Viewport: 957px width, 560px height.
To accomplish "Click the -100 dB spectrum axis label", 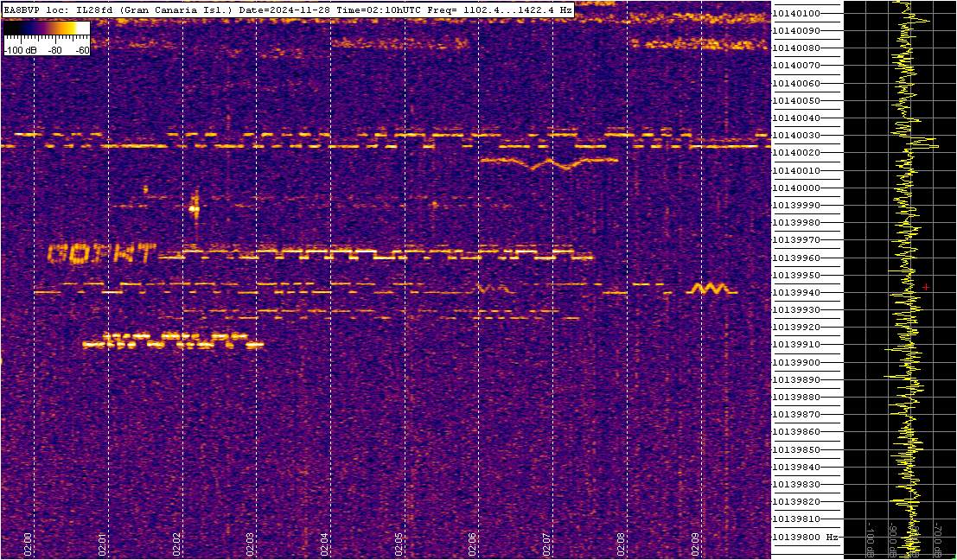I will [x=871, y=538].
